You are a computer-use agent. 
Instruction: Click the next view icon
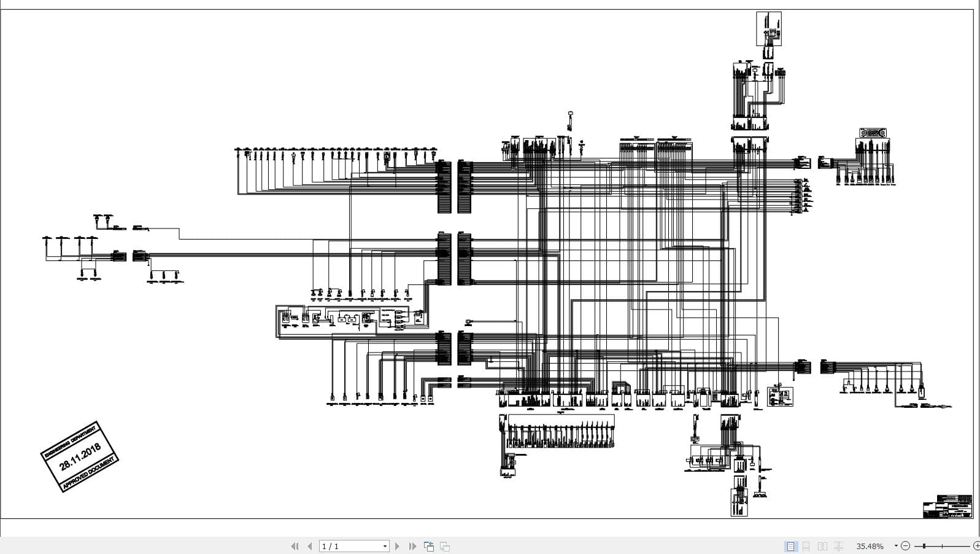[x=445, y=546]
